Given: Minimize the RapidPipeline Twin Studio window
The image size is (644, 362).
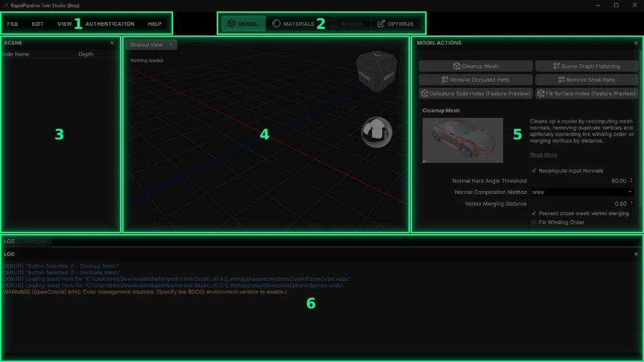Looking at the screenshot, I should click(598, 5).
